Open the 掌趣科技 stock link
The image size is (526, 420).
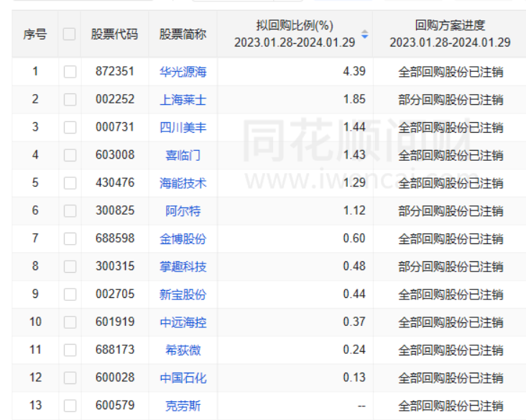pyautogui.click(x=183, y=266)
